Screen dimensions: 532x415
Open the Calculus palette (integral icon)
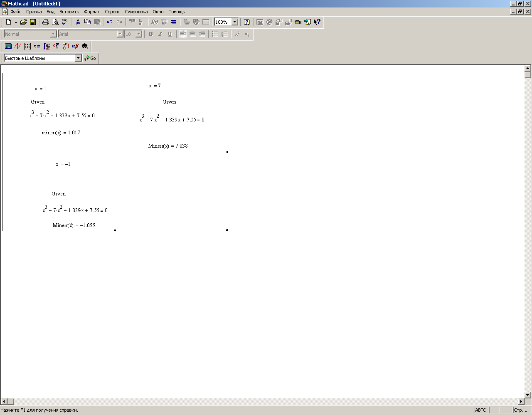pyautogui.click(x=47, y=46)
